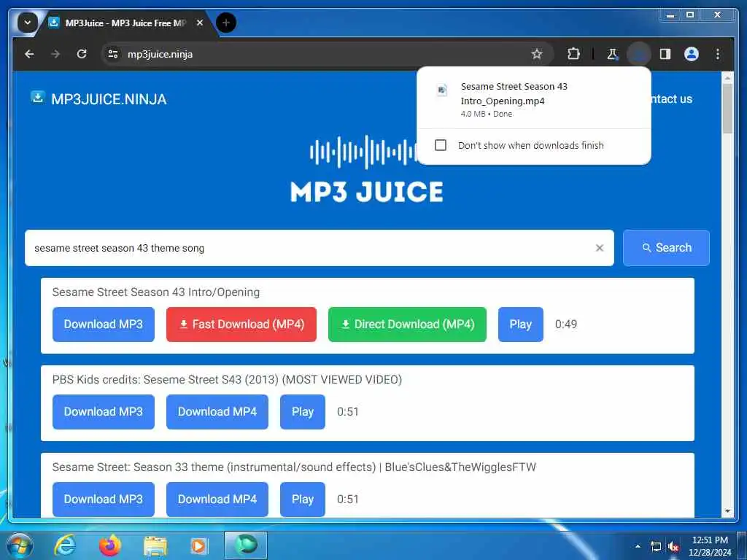747x560 pixels.
Task: Click the green Direct Download (MP4) button
Action: [x=407, y=324]
